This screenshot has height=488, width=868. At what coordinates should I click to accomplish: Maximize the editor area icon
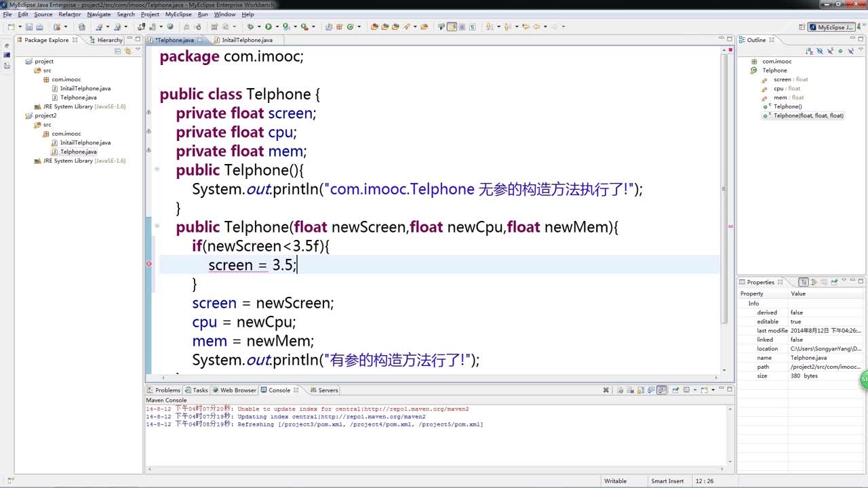coord(729,39)
